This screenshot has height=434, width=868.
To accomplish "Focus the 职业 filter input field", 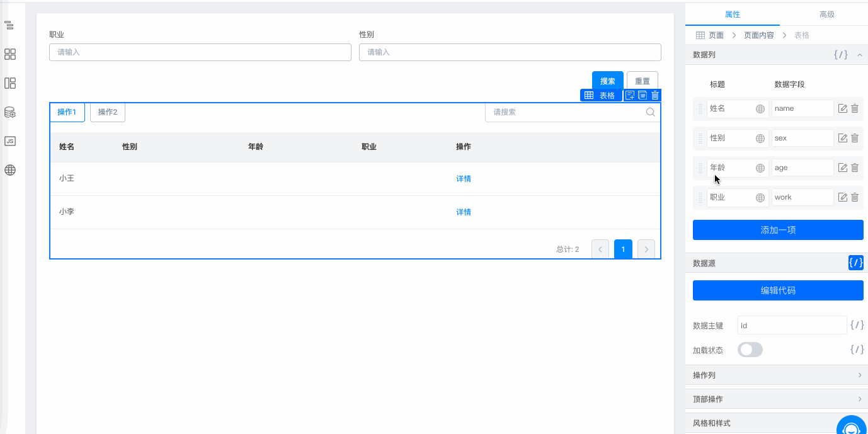I will tap(200, 52).
